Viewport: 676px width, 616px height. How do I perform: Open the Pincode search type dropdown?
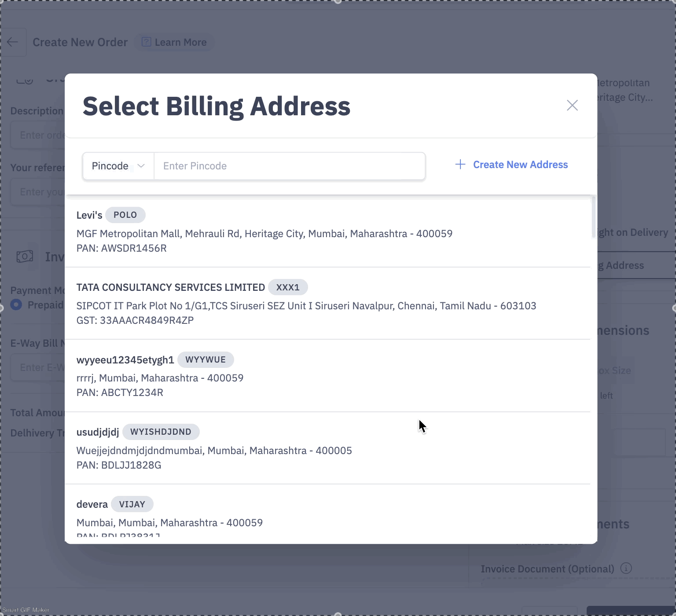118,166
